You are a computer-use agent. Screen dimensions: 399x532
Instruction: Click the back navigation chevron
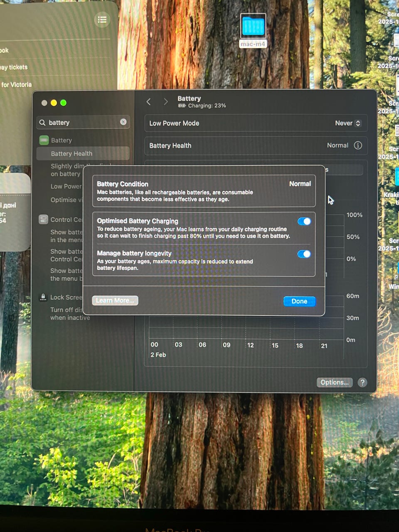(149, 102)
